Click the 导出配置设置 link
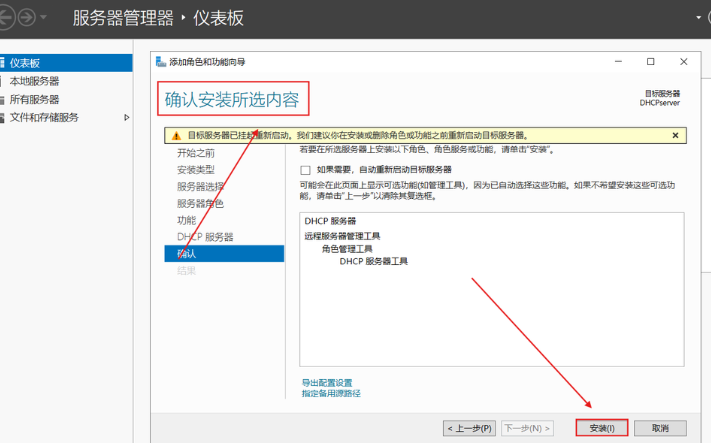The height and width of the screenshot is (443, 711). coord(327,382)
